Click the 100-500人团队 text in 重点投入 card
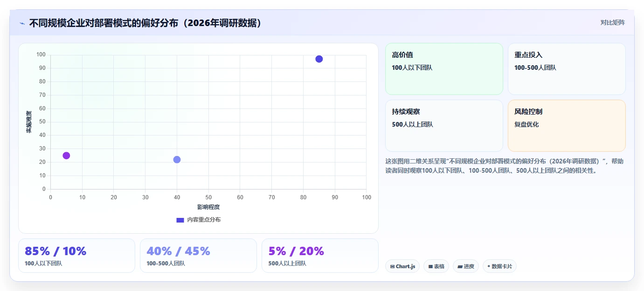 point(535,68)
